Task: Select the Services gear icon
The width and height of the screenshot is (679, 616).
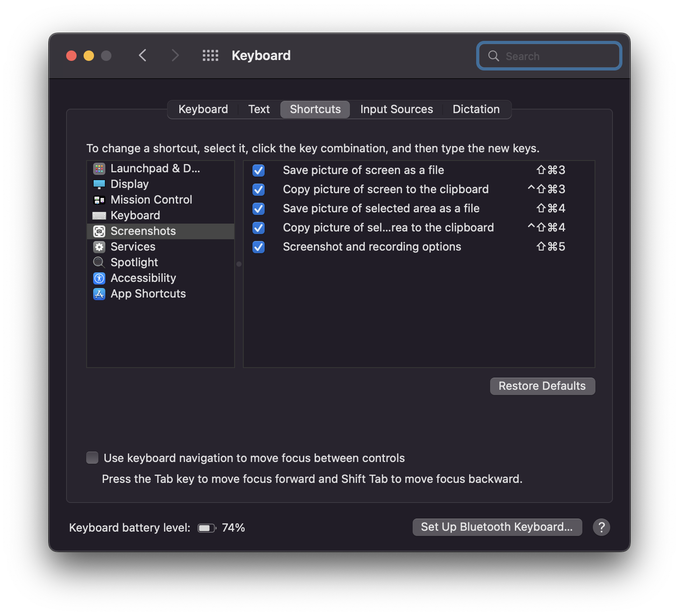Action: [99, 247]
